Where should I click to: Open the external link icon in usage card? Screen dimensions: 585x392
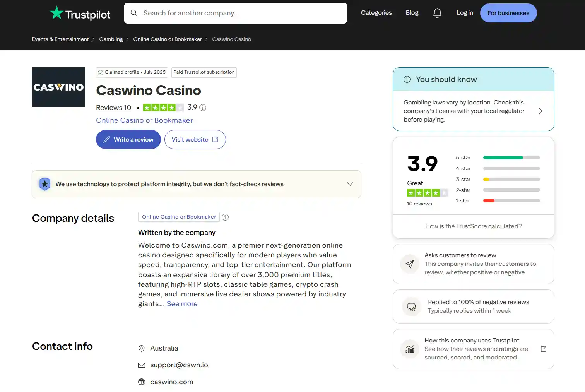pyautogui.click(x=544, y=349)
